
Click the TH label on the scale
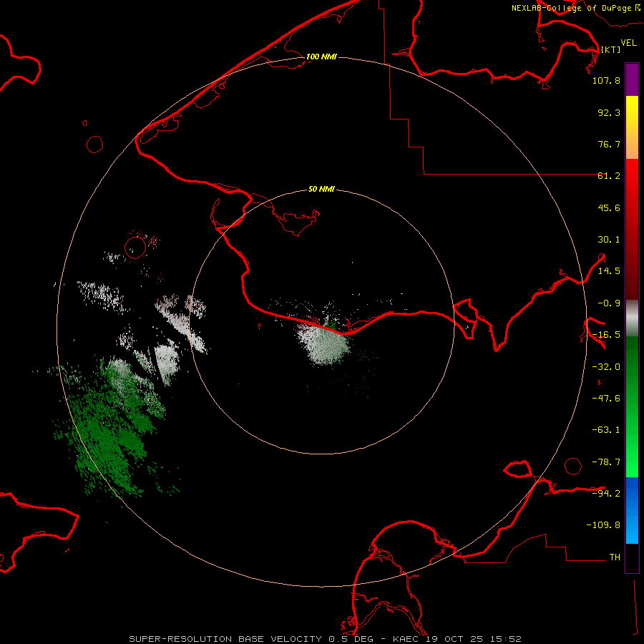click(x=615, y=557)
